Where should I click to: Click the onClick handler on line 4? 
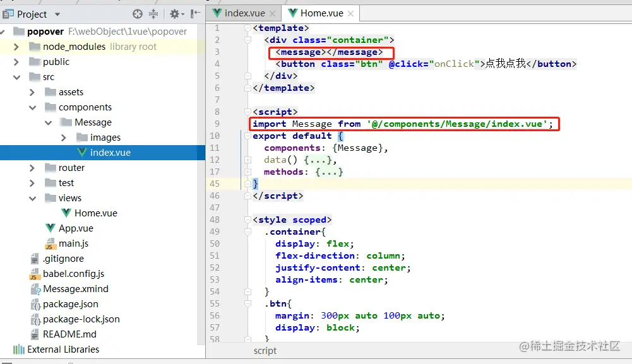tap(454, 64)
